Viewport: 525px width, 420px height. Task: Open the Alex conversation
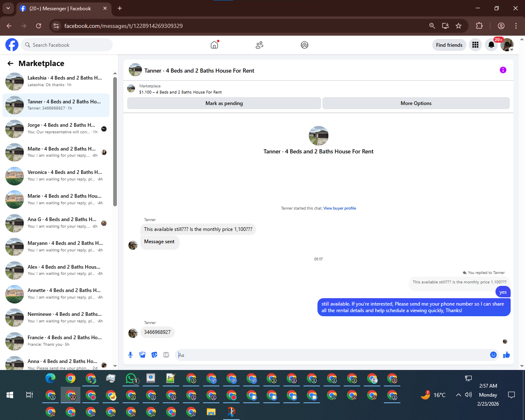56,270
